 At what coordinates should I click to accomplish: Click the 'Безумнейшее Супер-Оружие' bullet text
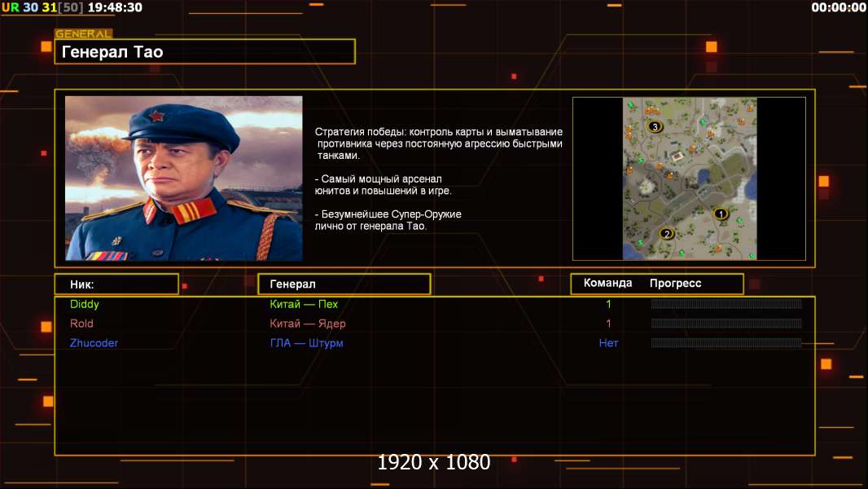(388, 220)
